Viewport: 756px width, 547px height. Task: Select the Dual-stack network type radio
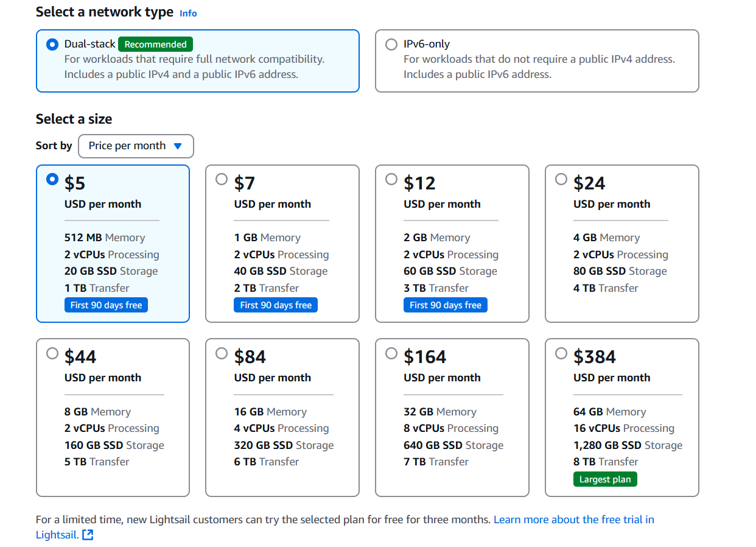52,44
